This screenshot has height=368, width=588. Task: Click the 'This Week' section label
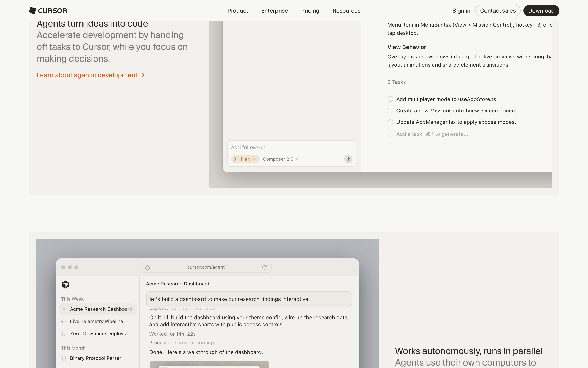coord(72,299)
